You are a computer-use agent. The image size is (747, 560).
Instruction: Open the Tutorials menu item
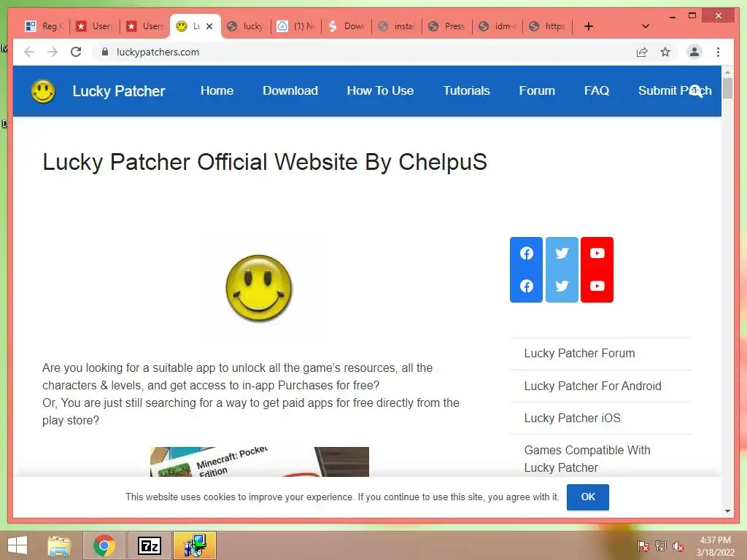[466, 90]
